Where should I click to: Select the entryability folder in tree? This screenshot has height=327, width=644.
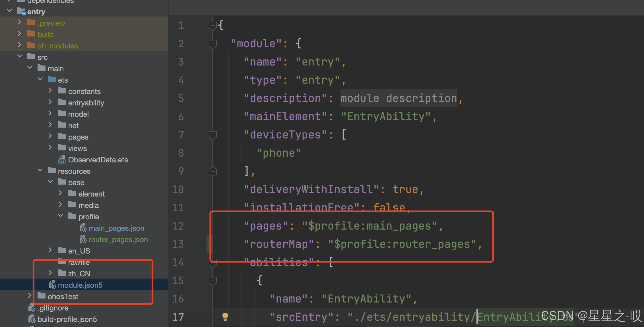coord(86,103)
